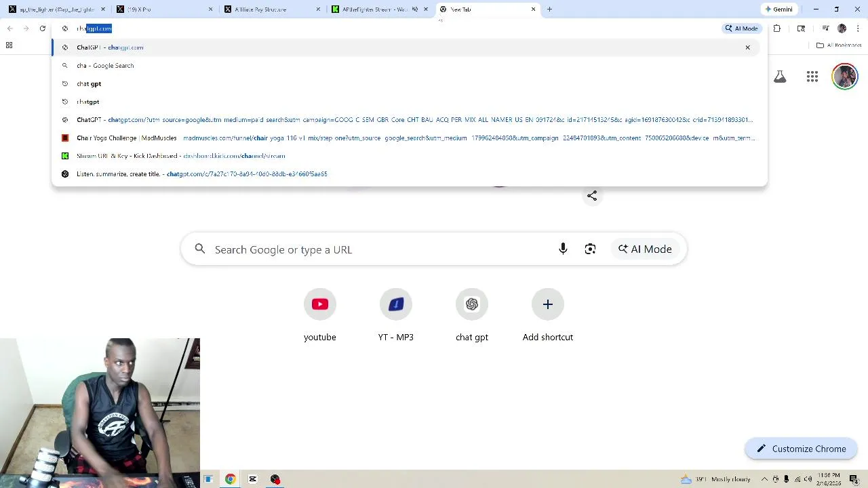The width and height of the screenshot is (868, 488).
Task: Open the Google apps grid
Action: click(x=812, y=77)
